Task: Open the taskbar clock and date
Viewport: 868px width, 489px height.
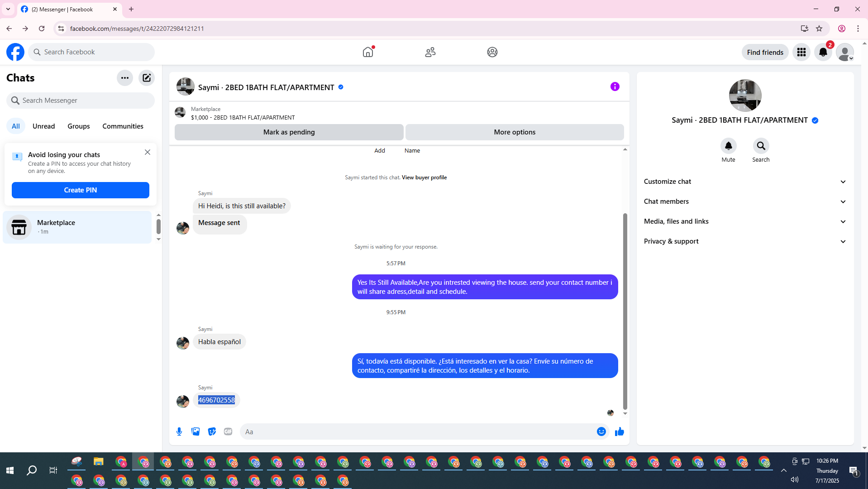Action: [827, 471]
